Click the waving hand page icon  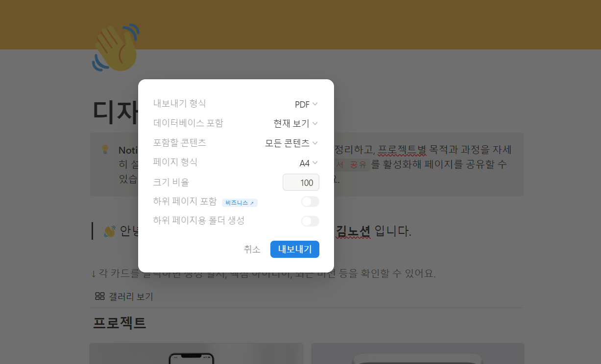(115, 47)
